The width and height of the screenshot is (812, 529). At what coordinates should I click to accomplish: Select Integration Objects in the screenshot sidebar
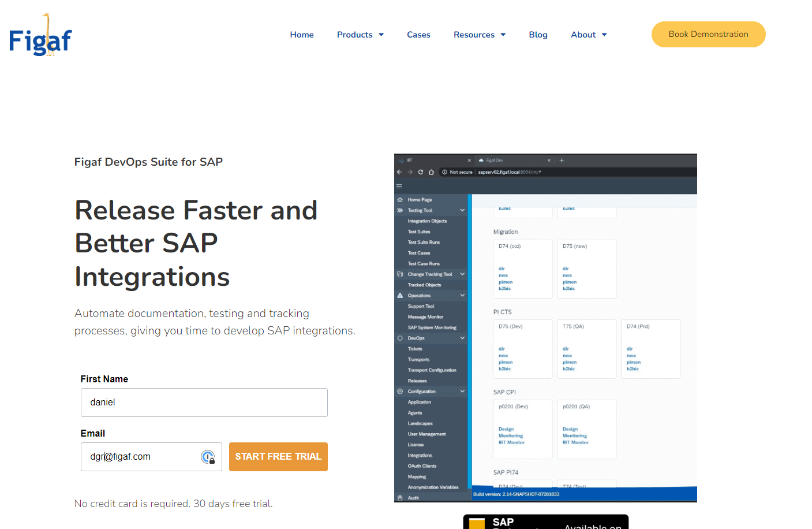point(427,221)
